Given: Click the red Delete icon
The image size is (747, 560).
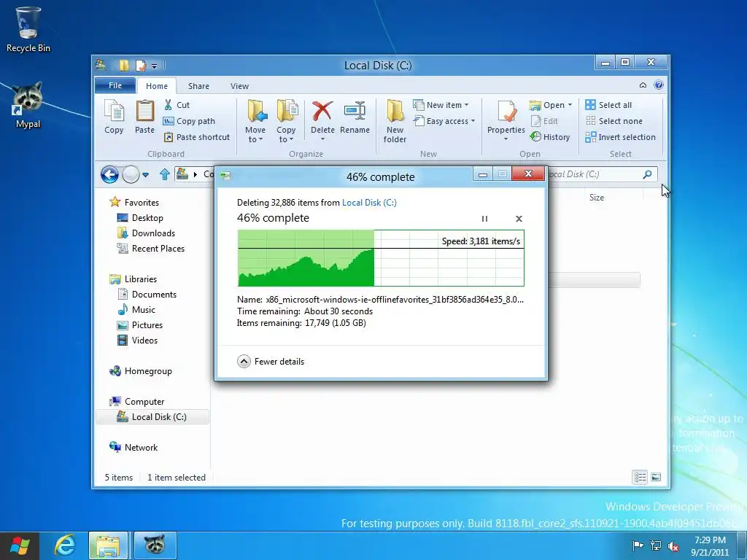Looking at the screenshot, I should tap(322, 112).
